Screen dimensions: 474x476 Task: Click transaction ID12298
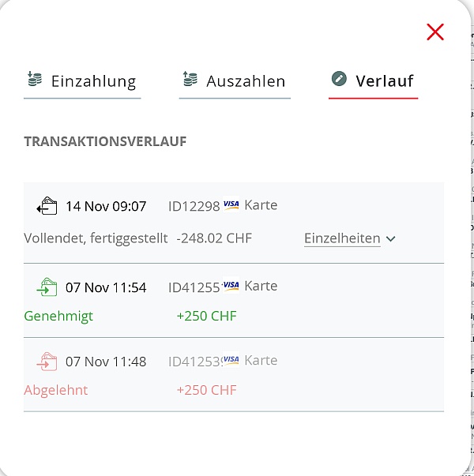(x=194, y=206)
